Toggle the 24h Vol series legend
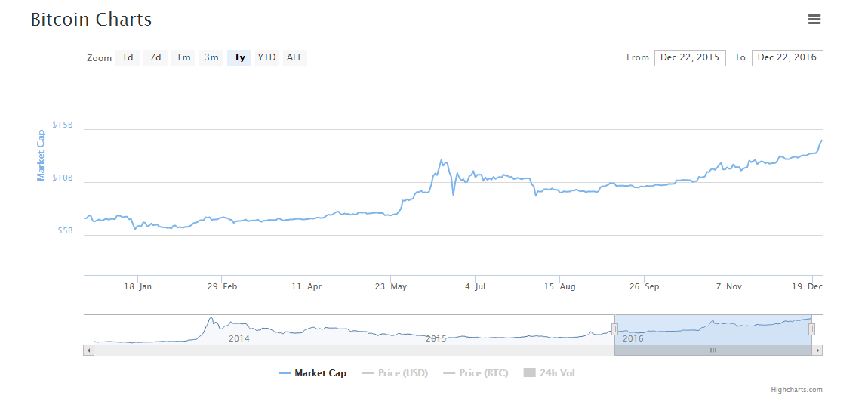Screen dimensions: 868x408 pos(549,373)
